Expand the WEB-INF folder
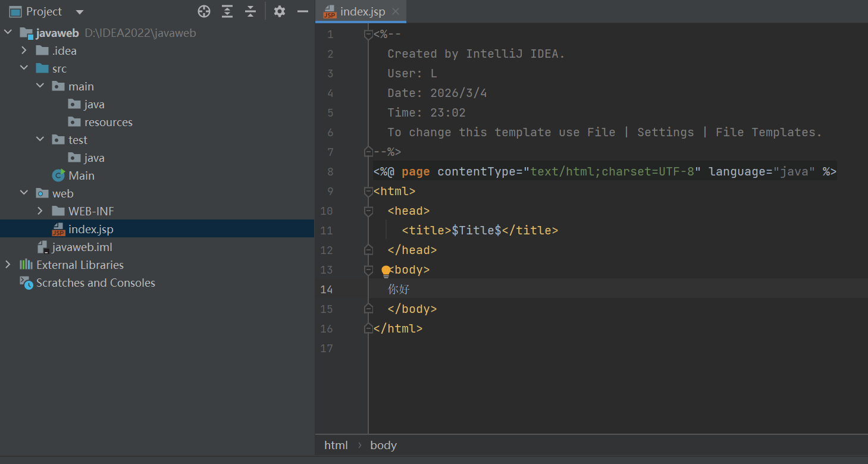868x464 pixels. (x=40, y=211)
